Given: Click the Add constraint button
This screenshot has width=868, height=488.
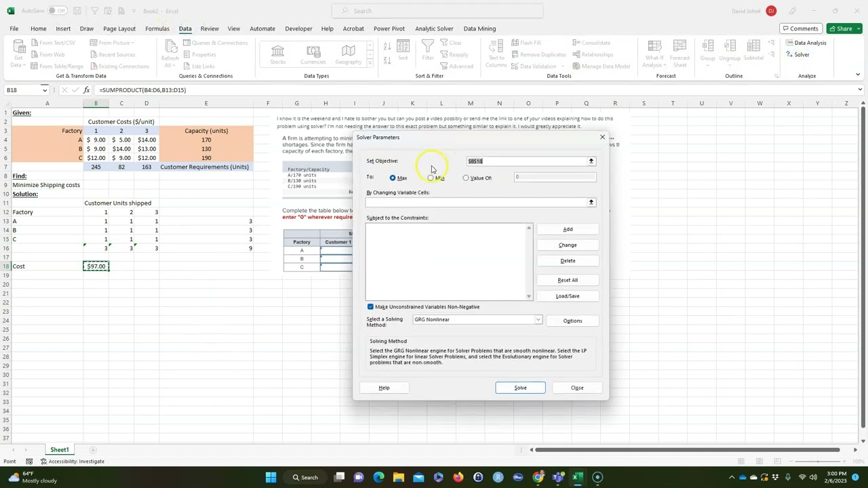Looking at the screenshot, I should pos(568,229).
